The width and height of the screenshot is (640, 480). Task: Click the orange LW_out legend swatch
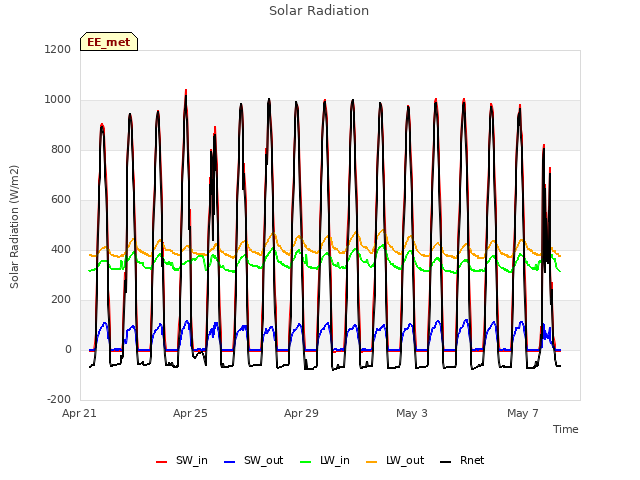pos(372,462)
